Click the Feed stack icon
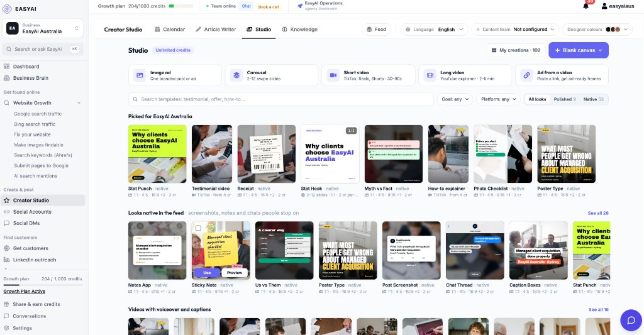644x335 pixels. click(369, 30)
